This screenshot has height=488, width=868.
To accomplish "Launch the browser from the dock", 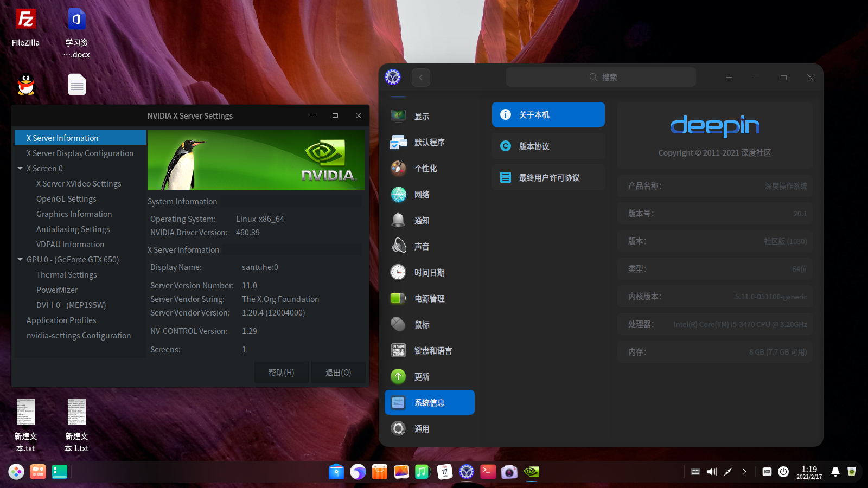I will pyautogui.click(x=358, y=472).
